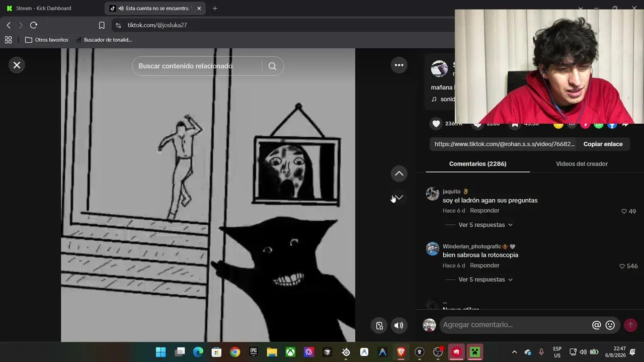Open the Minecraft icon in the taskbar
This screenshot has height=362, width=644.
(475, 352)
